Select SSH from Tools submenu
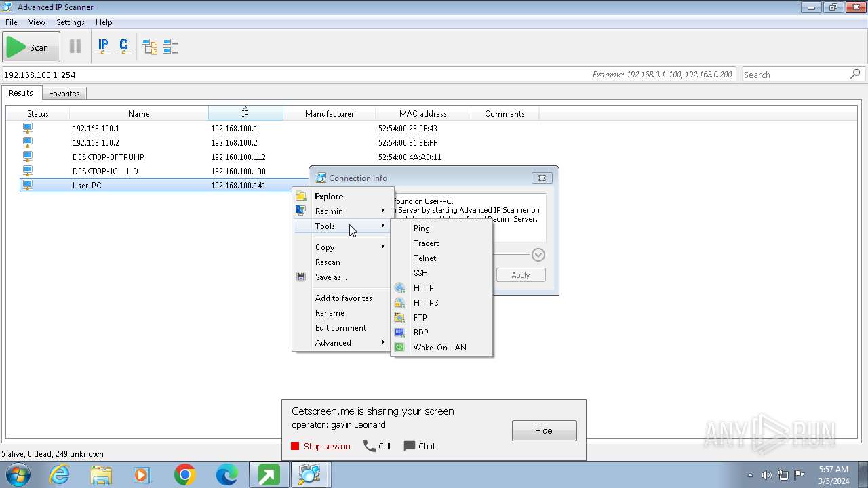868x488 pixels. point(441,272)
